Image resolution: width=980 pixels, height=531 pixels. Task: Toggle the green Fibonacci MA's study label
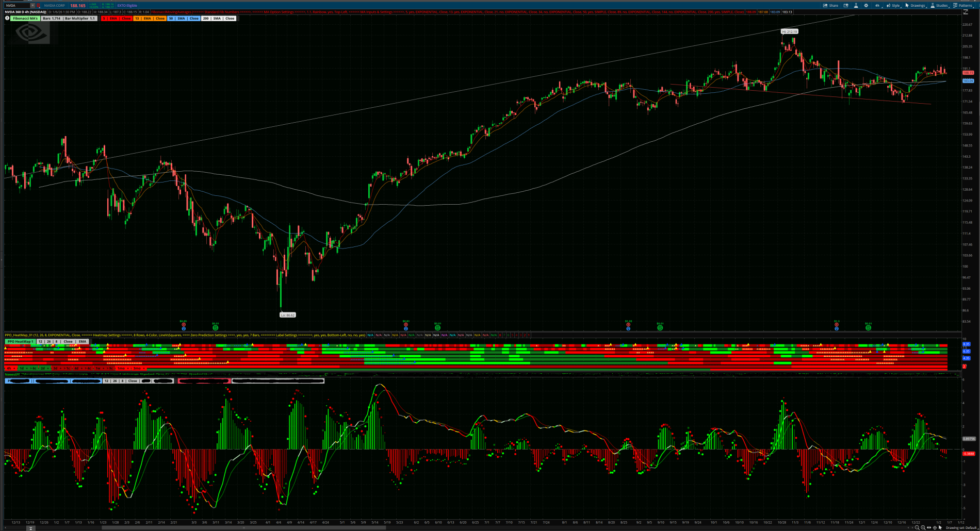pyautogui.click(x=25, y=18)
